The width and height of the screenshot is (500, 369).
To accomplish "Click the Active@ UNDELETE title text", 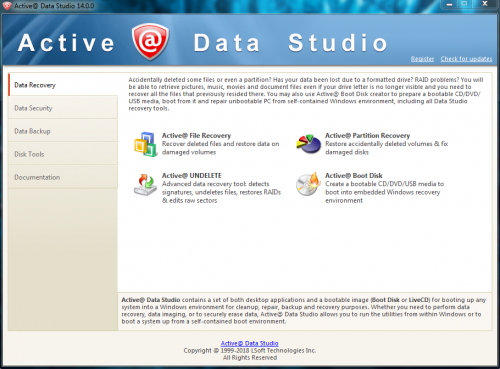I will [192, 175].
